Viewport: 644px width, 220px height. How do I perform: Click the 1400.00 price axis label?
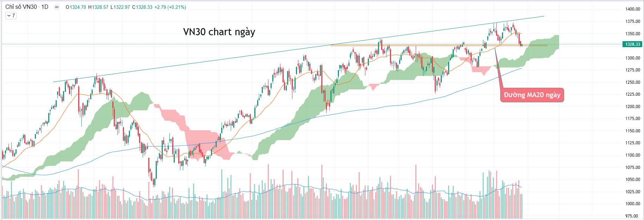pos(632,9)
